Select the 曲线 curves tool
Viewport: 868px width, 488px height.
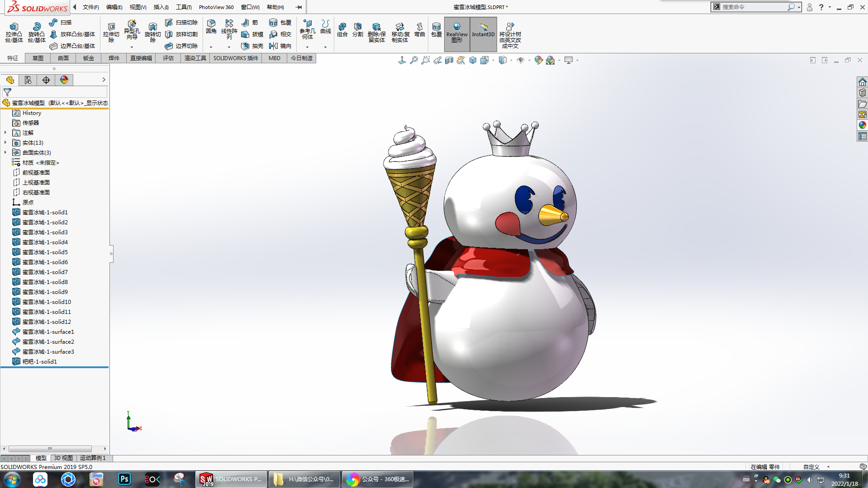(x=326, y=27)
